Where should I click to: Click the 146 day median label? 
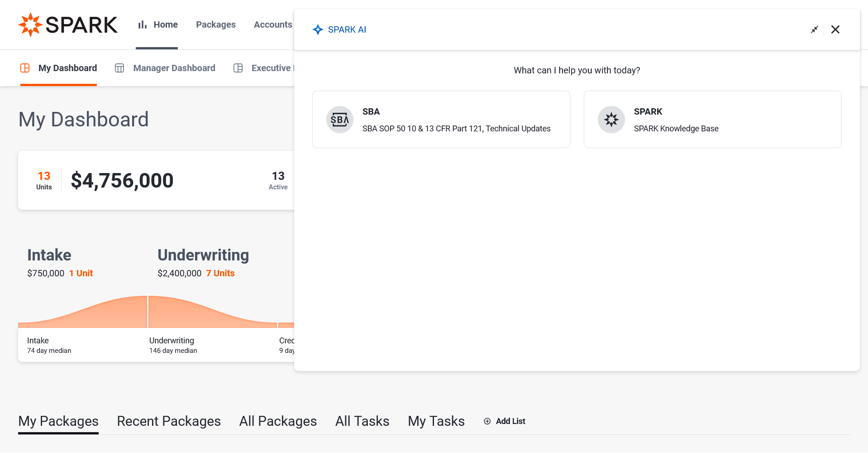(x=173, y=351)
